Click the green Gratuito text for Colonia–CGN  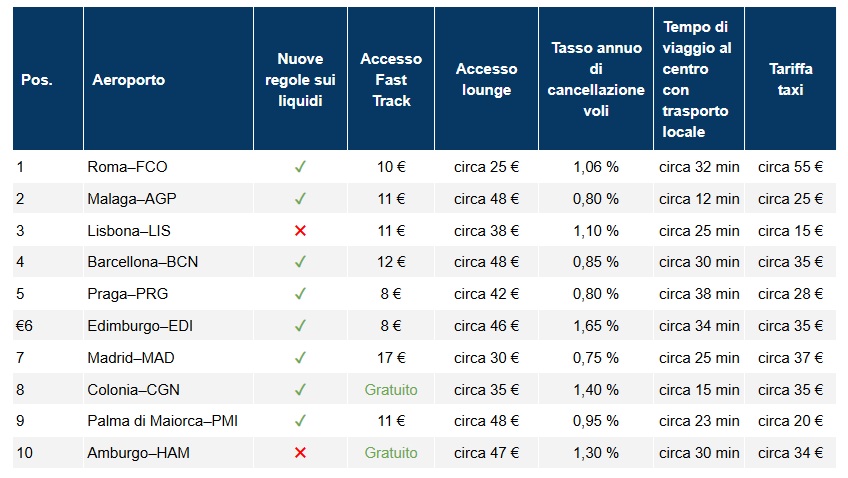[x=391, y=390]
